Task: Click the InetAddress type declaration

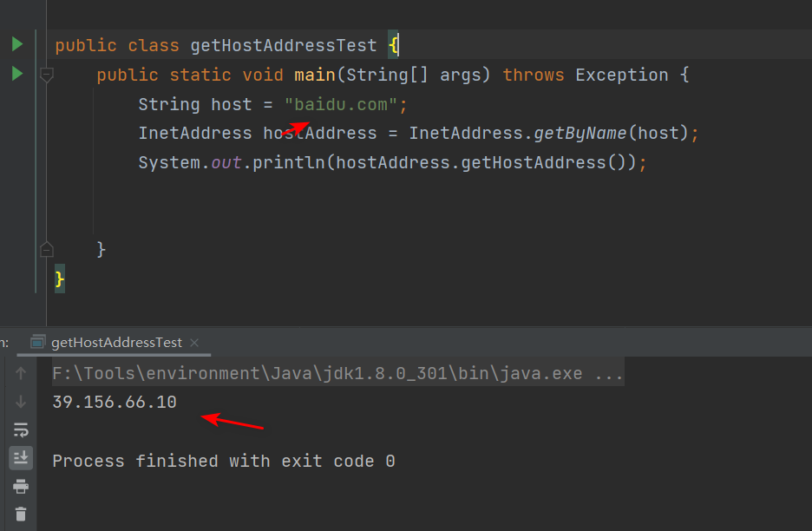Action: pos(195,133)
